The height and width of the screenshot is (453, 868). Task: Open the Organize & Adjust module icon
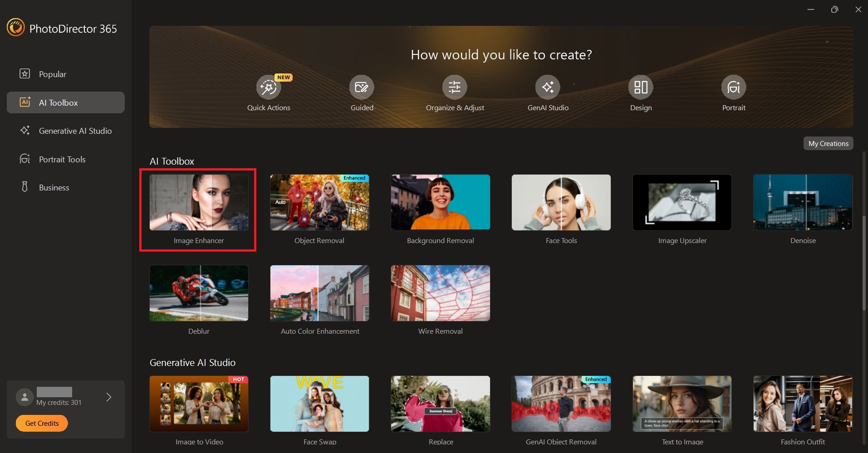(x=455, y=87)
